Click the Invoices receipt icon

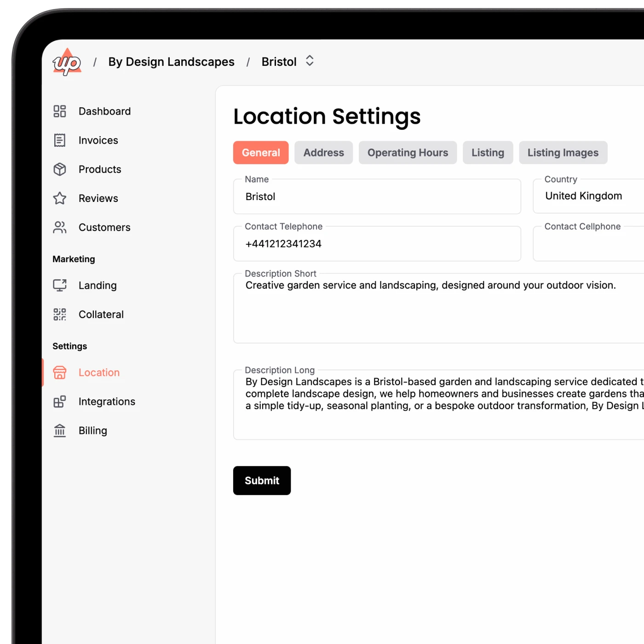60,140
